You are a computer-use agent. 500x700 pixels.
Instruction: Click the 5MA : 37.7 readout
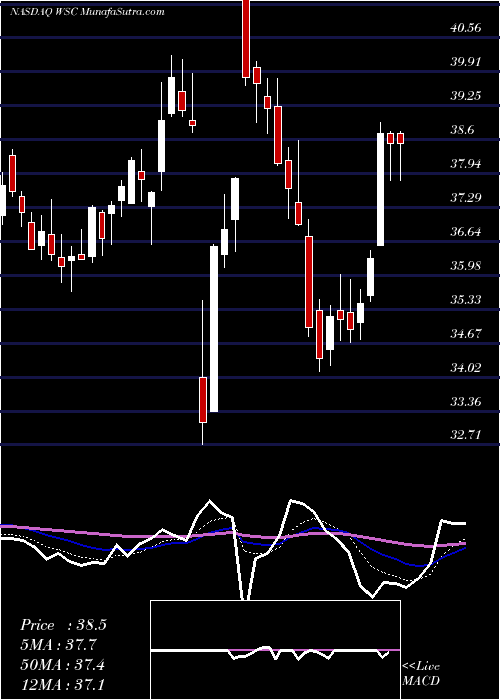pos(58,645)
